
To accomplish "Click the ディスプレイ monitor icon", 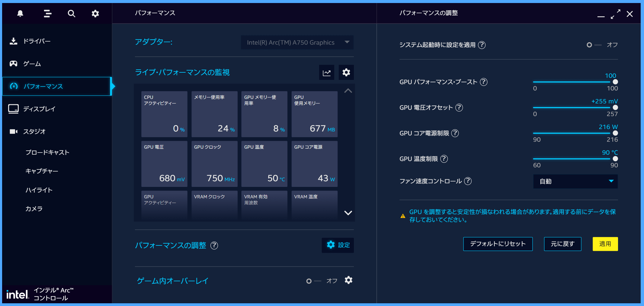I will [13, 109].
